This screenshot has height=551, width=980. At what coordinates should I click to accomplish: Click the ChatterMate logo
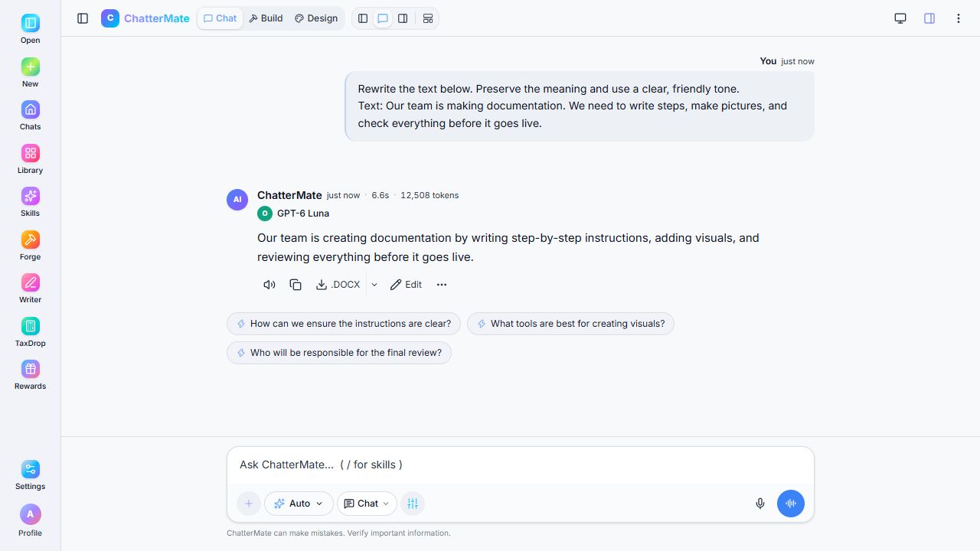(x=145, y=18)
